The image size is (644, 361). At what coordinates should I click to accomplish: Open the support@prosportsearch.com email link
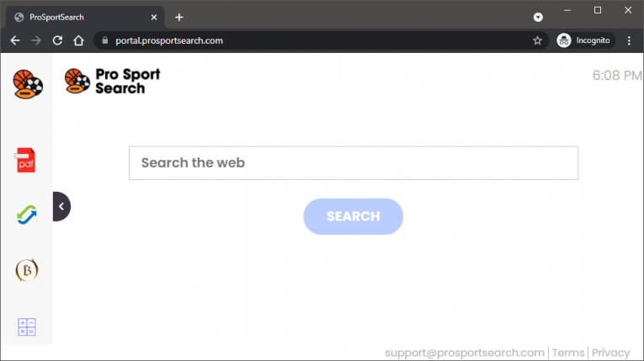pos(465,353)
